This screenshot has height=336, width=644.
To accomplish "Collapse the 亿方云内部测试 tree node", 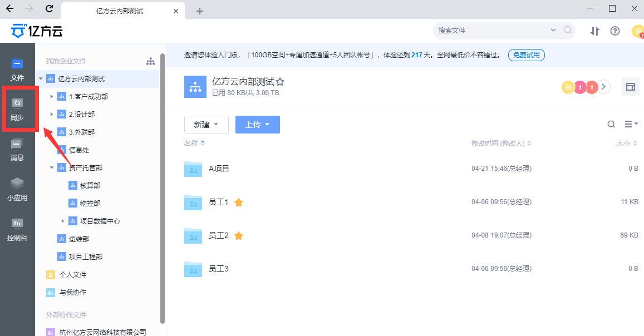I will click(x=41, y=79).
